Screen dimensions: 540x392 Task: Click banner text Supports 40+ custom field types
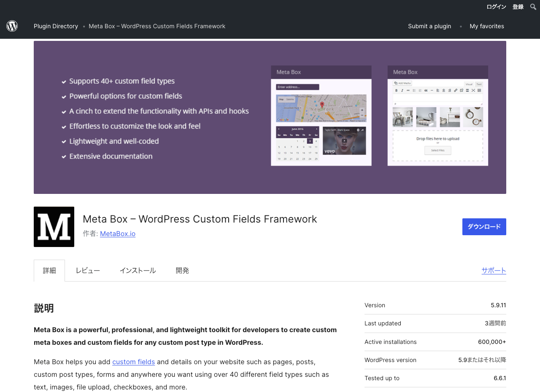[x=122, y=81]
